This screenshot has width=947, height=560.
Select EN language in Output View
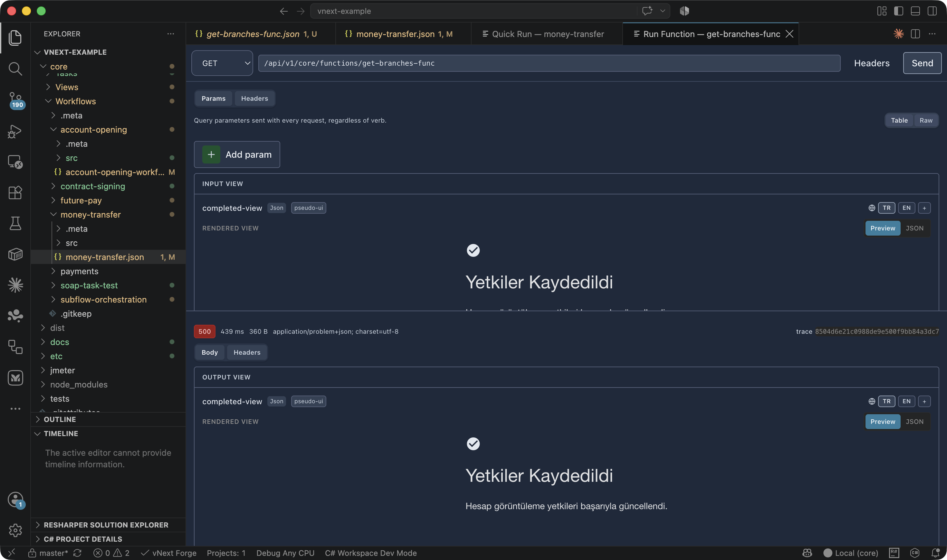click(906, 402)
